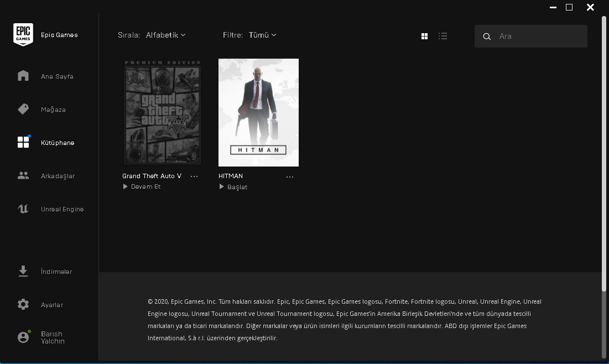The height and width of the screenshot is (364, 609).
Task: Go to Unreal Engine menu label
Action: tap(62, 209)
